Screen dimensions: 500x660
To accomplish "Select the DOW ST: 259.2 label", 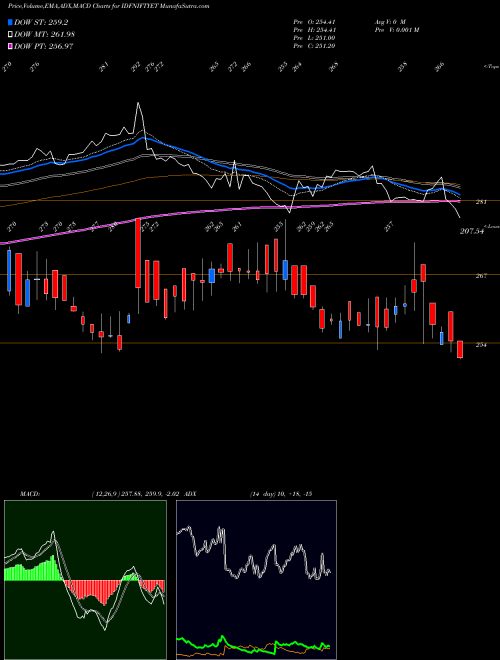I will coord(41,22).
